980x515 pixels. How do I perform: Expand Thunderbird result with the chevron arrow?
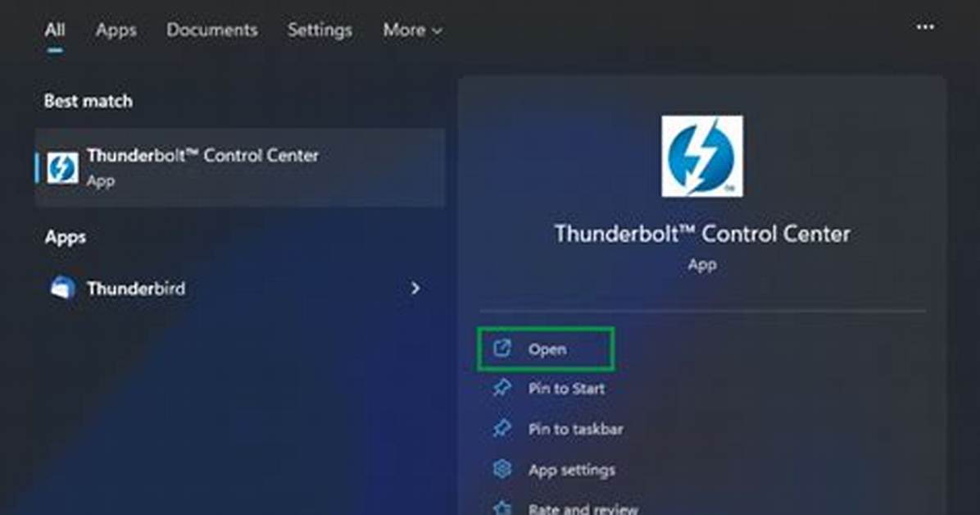(415, 289)
